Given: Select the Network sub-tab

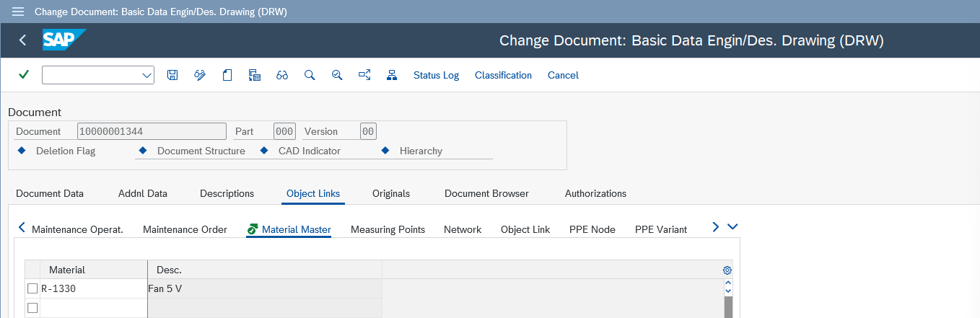Looking at the screenshot, I should pyautogui.click(x=463, y=229).
